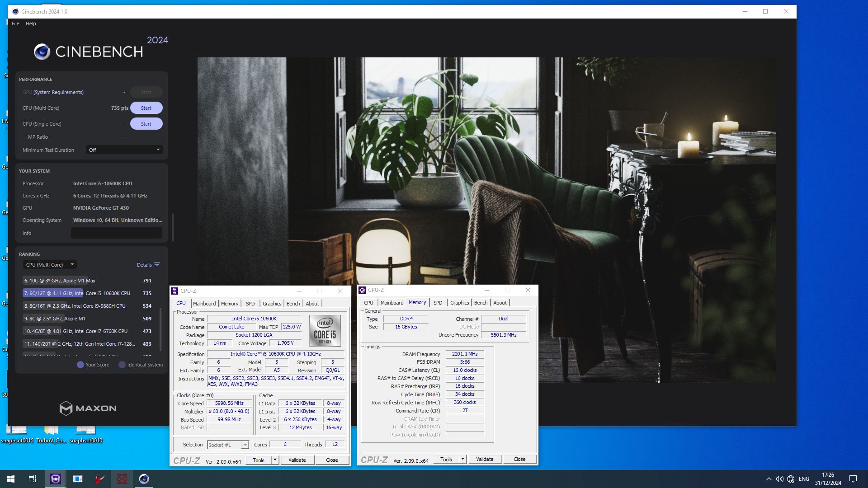Image resolution: width=868 pixels, height=488 pixels.
Task: Open Task View on the taskbar
Action: pos(33,479)
